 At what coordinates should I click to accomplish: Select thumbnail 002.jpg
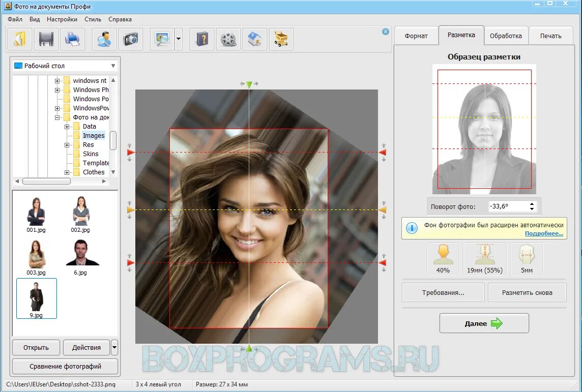tap(80, 215)
